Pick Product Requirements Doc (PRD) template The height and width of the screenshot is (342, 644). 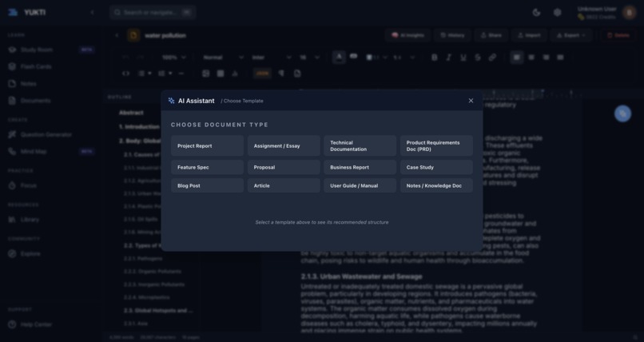point(436,145)
